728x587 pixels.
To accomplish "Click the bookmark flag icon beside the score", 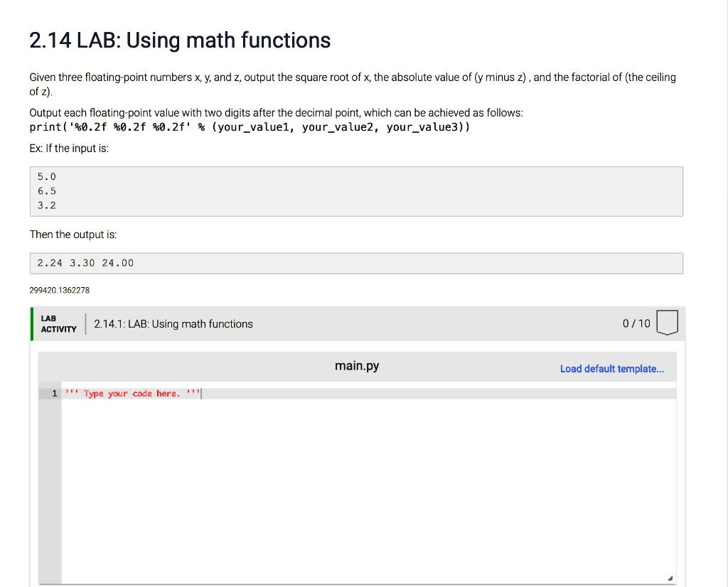I will tap(667, 323).
